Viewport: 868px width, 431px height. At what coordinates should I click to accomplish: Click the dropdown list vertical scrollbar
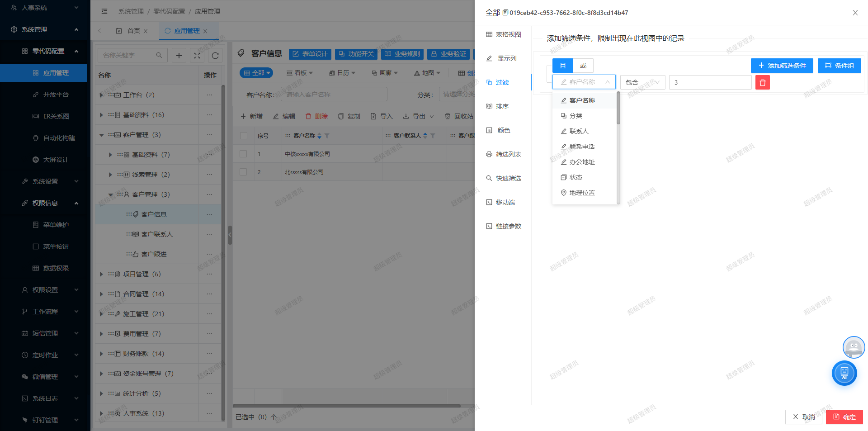618,109
